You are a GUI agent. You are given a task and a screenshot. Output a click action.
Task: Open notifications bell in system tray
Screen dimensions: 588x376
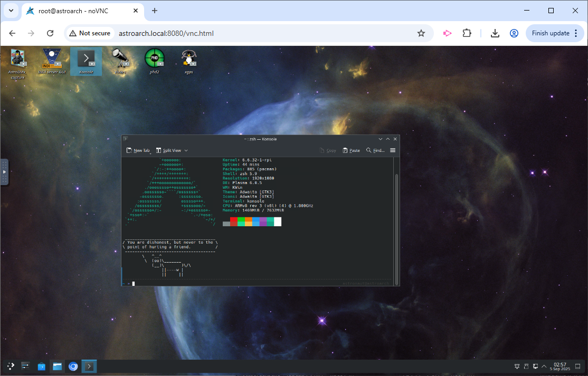(x=517, y=366)
